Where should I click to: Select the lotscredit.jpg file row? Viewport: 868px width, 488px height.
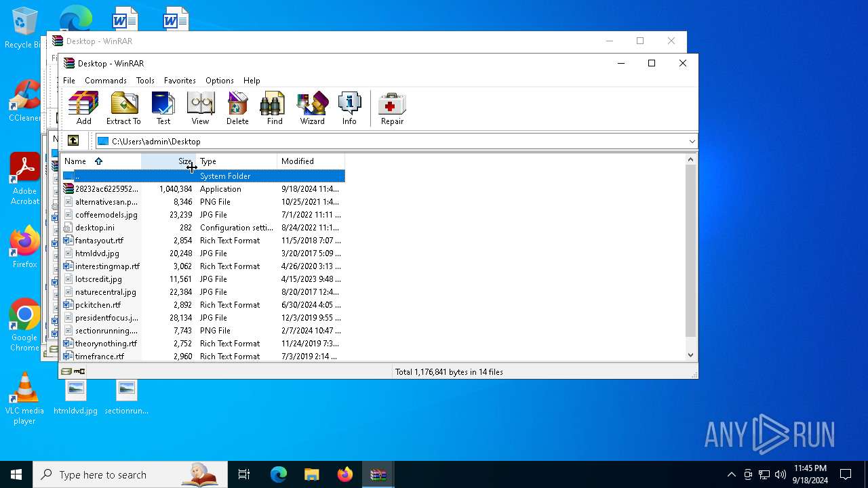click(x=203, y=279)
